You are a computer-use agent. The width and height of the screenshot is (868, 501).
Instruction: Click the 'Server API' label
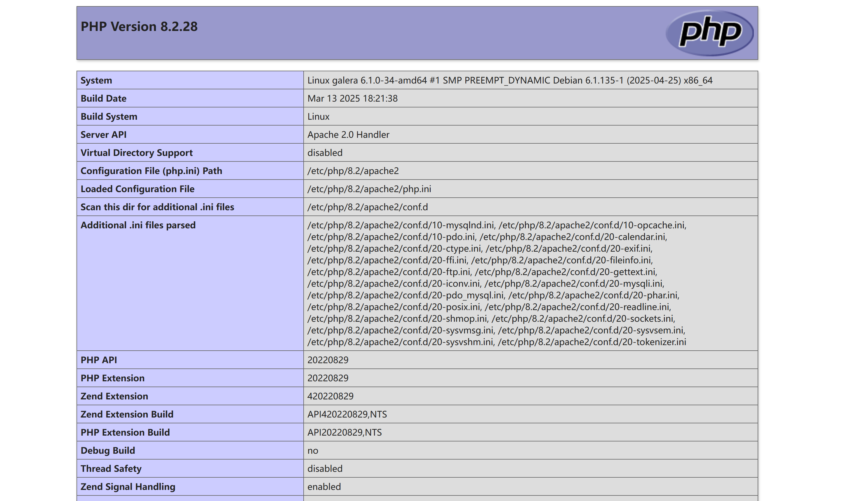click(103, 135)
